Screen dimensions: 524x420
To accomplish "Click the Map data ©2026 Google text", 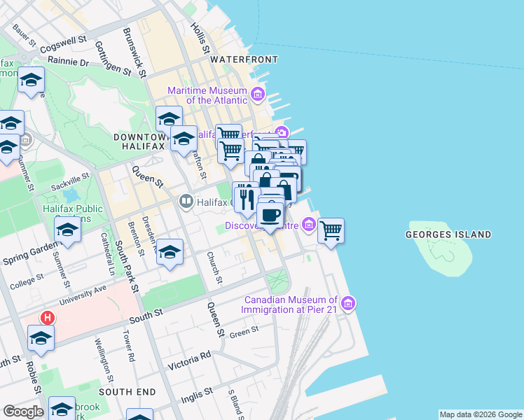I will coord(481,414).
